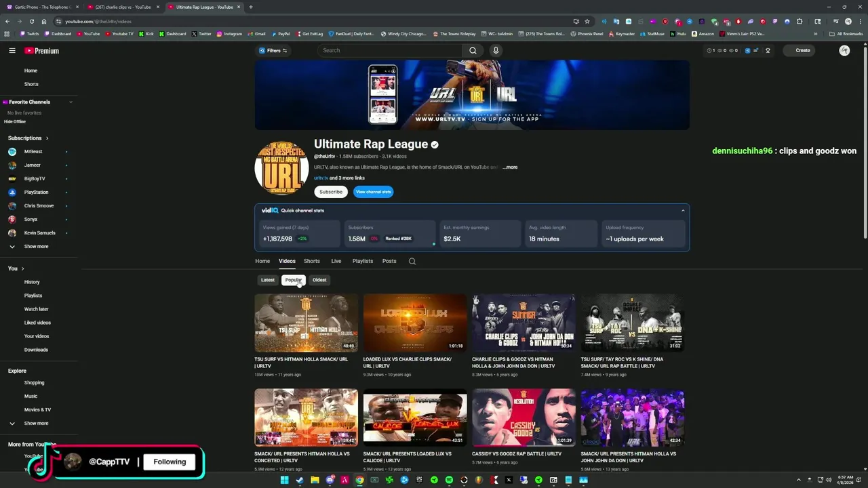Click the Create button
The image size is (868, 488).
click(798, 50)
